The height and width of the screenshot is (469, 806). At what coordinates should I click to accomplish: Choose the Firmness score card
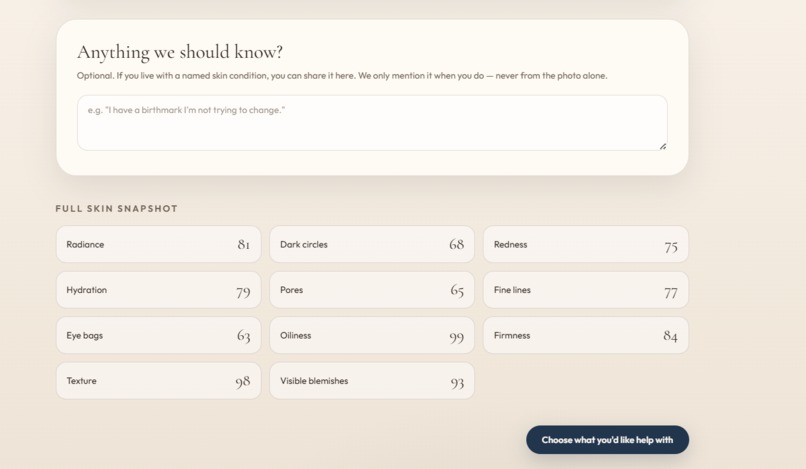[x=585, y=335]
